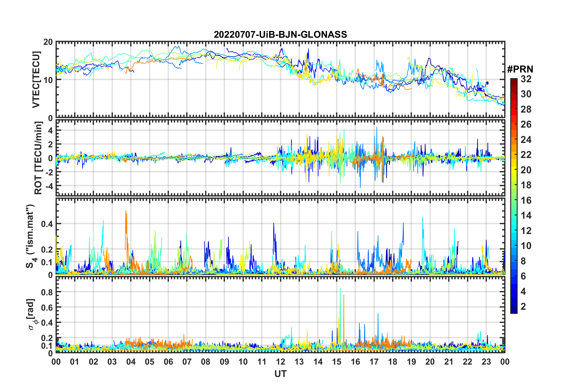Click the plot title 20220707-UiB-BJN-GLONASS
Screen dimensions: 561x392
(280, 34)
